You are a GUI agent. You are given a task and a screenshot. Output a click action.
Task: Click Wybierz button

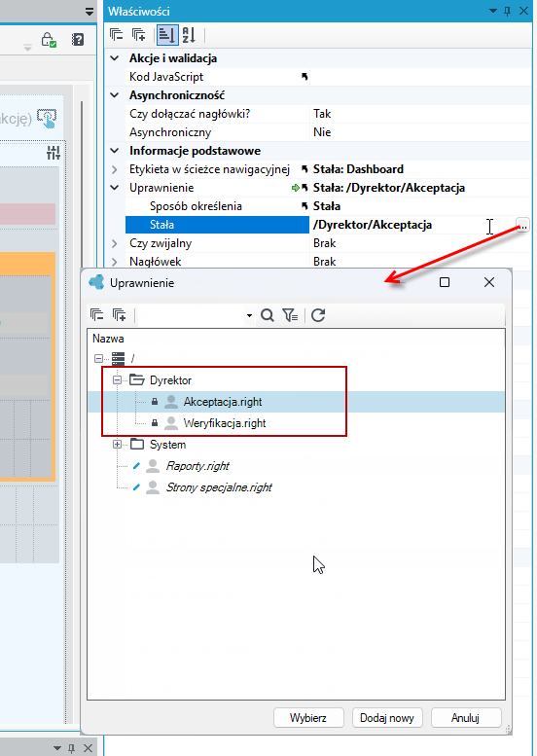(308, 718)
